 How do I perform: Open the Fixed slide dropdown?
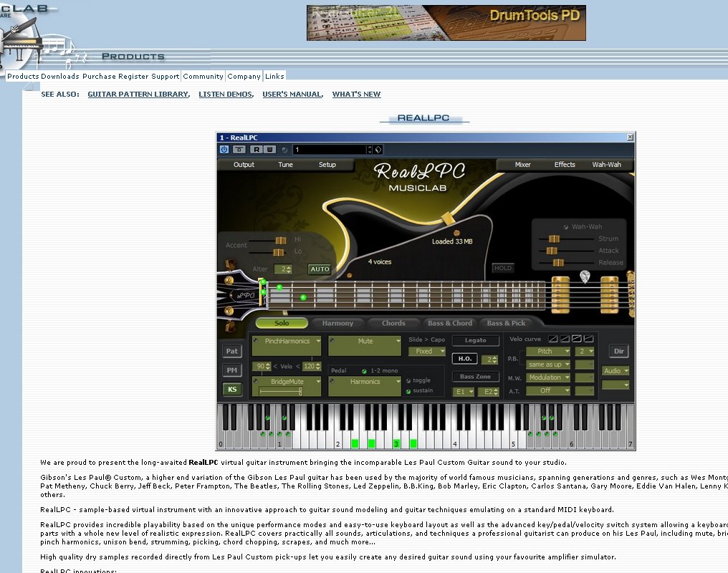pos(427,351)
